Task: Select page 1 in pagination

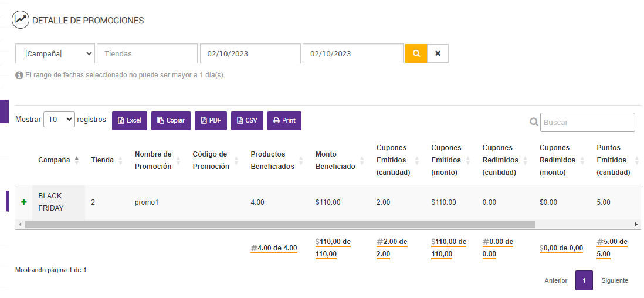Action: point(584,280)
